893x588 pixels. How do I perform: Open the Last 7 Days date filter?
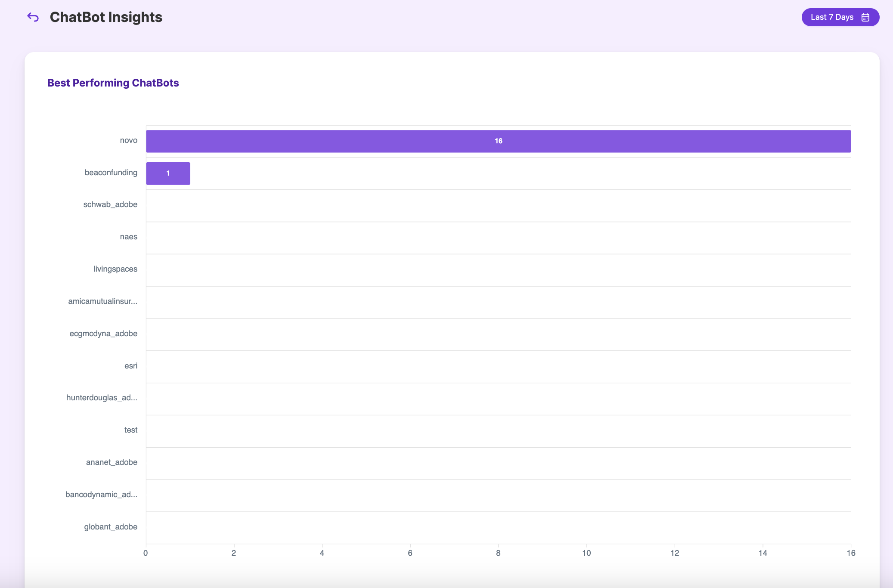click(840, 17)
